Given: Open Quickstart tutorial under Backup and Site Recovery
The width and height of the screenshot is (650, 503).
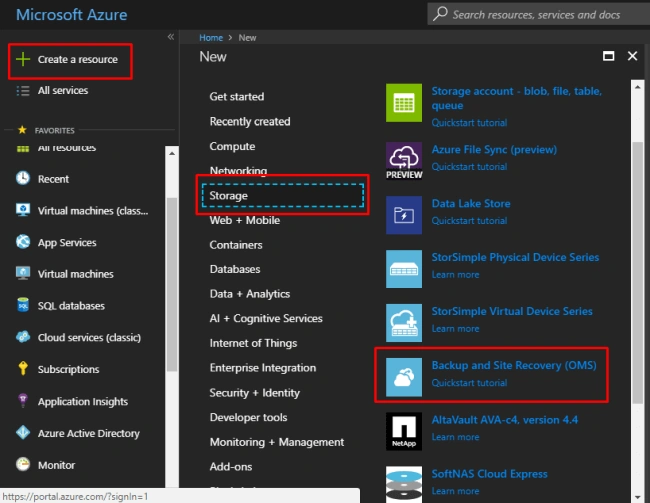Looking at the screenshot, I should (x=469, y=383).
